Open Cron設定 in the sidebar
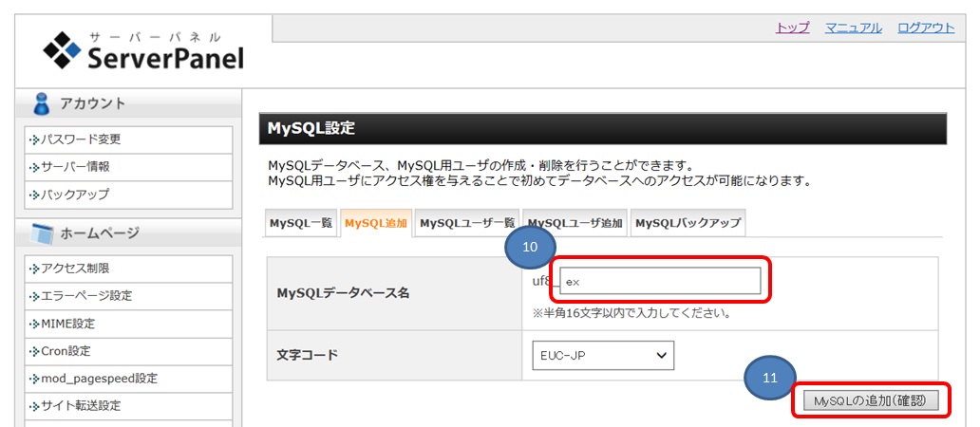 [128, 351]
